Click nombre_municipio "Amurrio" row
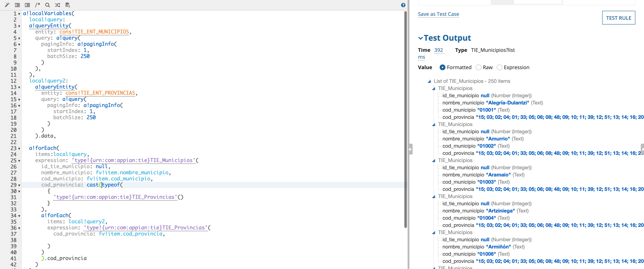Image resolution: width=644 pixels, height=269 pixels. click(x=483, y=139)
